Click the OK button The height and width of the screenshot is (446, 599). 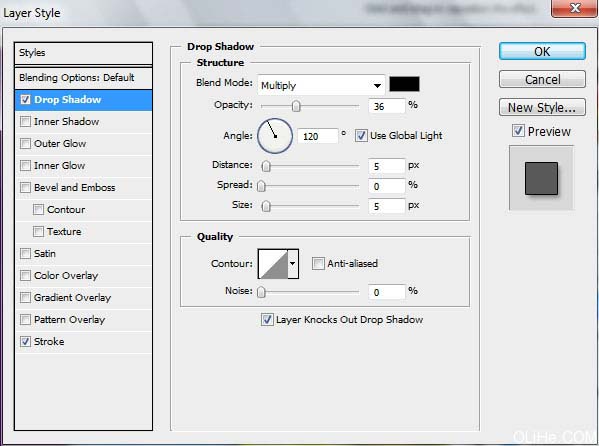[x=542, y=51]
